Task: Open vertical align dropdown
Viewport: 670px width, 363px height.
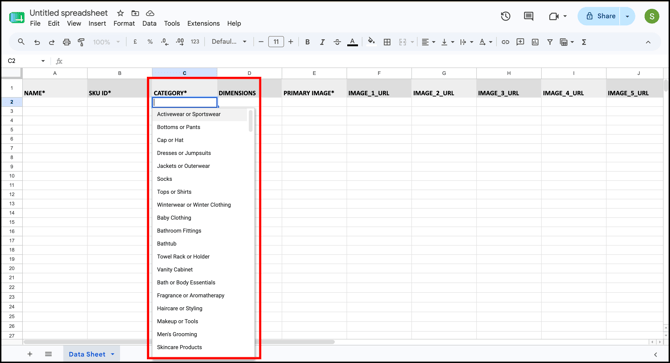Action: [447, 42]
